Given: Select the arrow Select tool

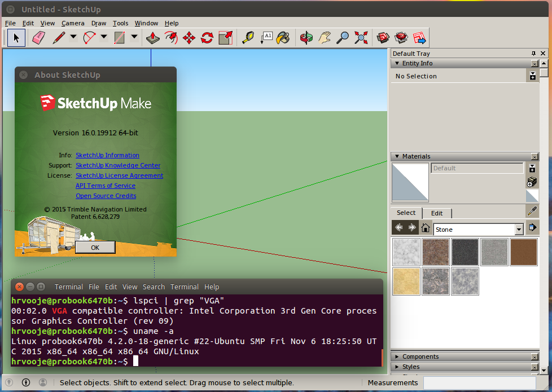Looking at the screenshot, I should pyautogui.click(x=16, y=38).
